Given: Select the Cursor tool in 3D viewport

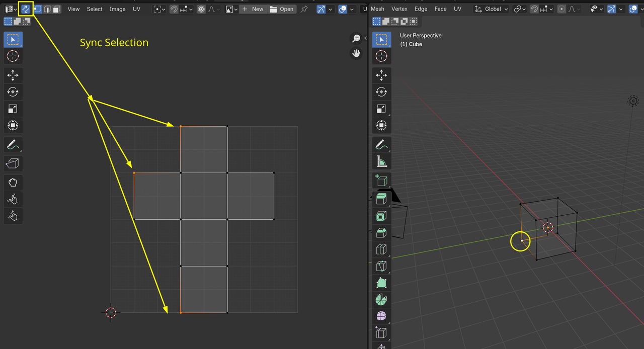Looking at the screenshot, I should pos(381,56).
